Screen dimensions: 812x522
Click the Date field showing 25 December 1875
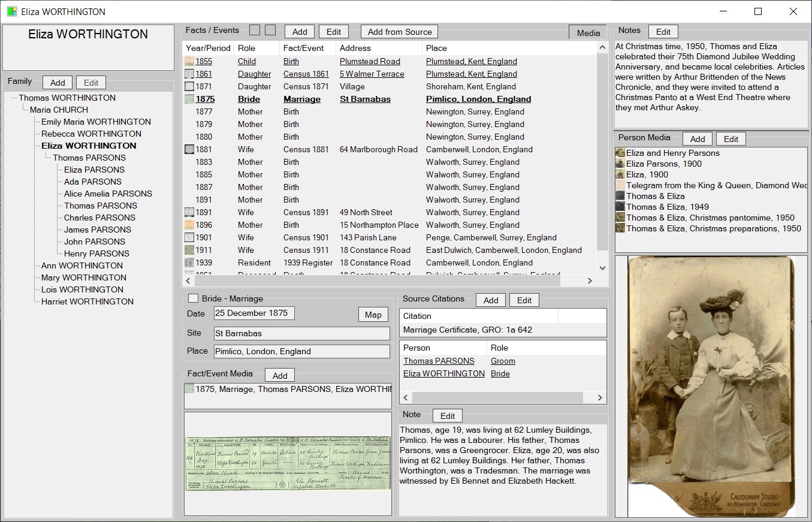253,313
